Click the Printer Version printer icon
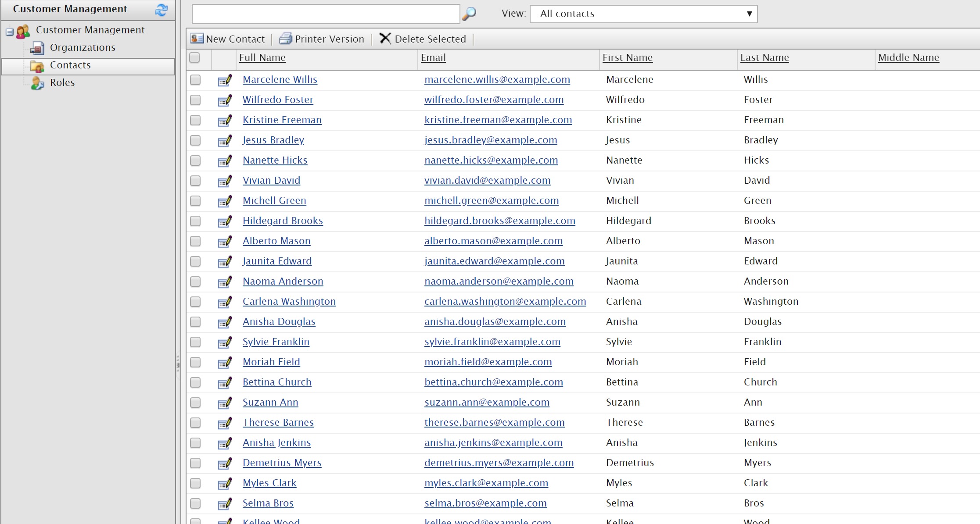Screen dimensions: 980x524 286,39
